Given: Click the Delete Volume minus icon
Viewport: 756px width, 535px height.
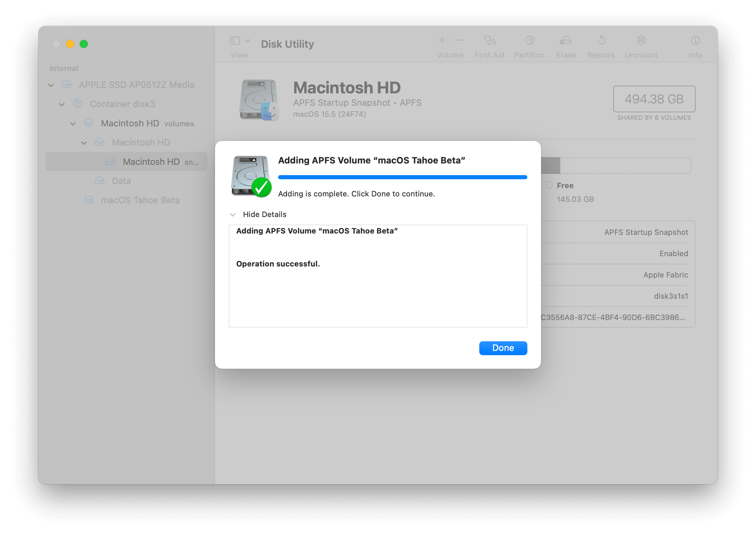Looking at the screenshot, I should [459, 41].
